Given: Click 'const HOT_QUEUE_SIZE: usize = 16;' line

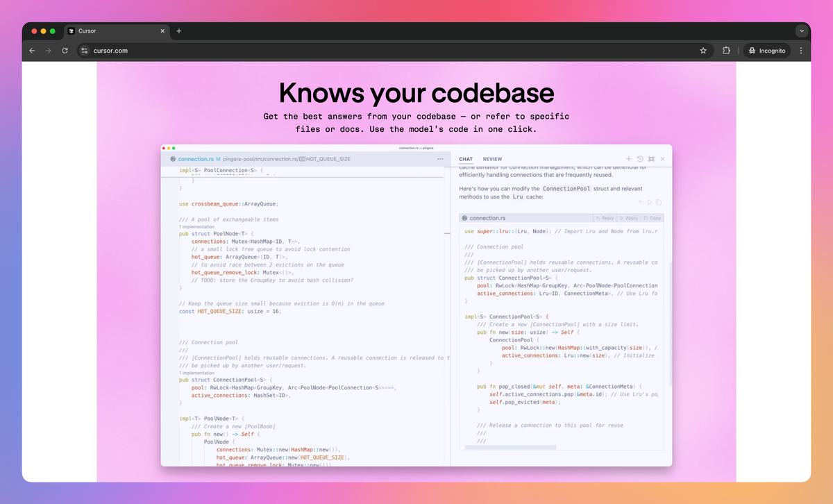Looking at the screenshot, I should point(230,311).
